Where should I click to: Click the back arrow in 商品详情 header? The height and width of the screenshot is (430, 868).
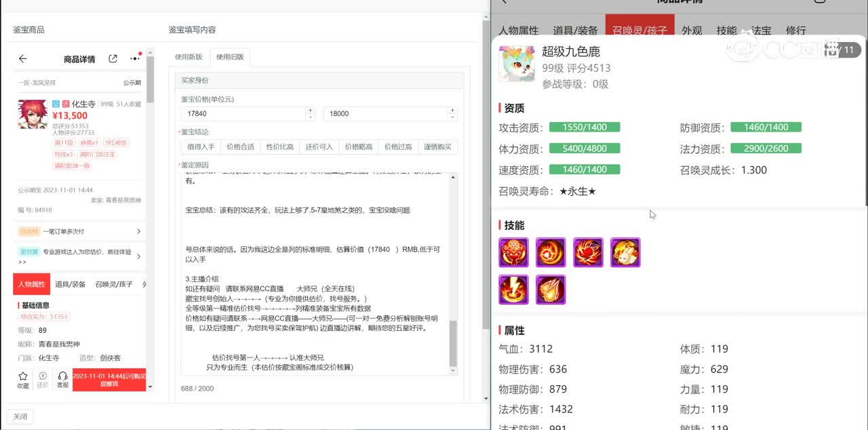(x=23, y=59)
